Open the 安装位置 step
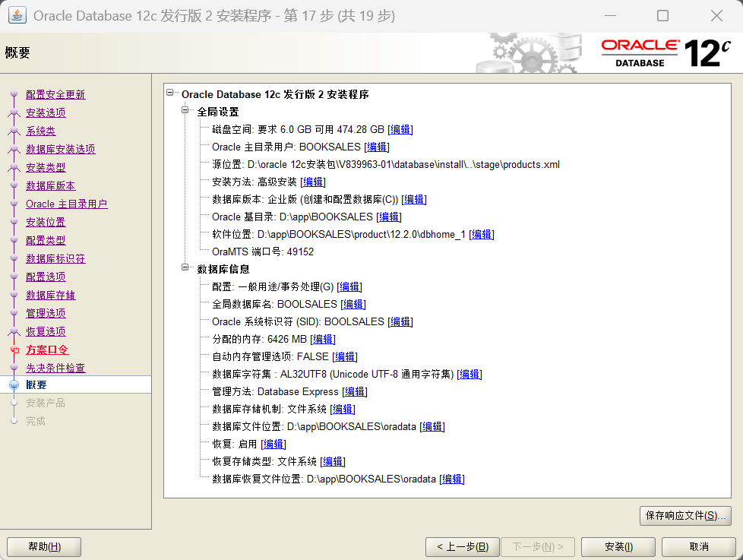The height and width of the screenshot is (560, 743). (x=46, y=222)
